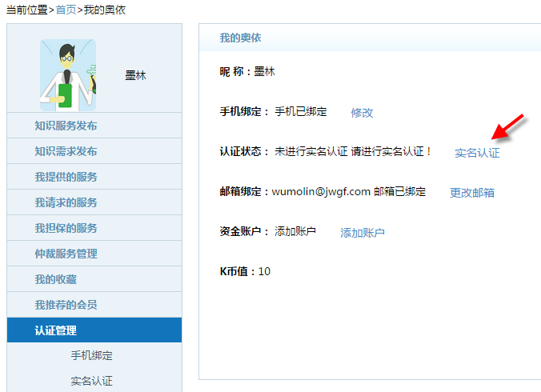541x392 pixels.
Task: Open 知识服务发布 in the sidebar
Action: [94, 126]
